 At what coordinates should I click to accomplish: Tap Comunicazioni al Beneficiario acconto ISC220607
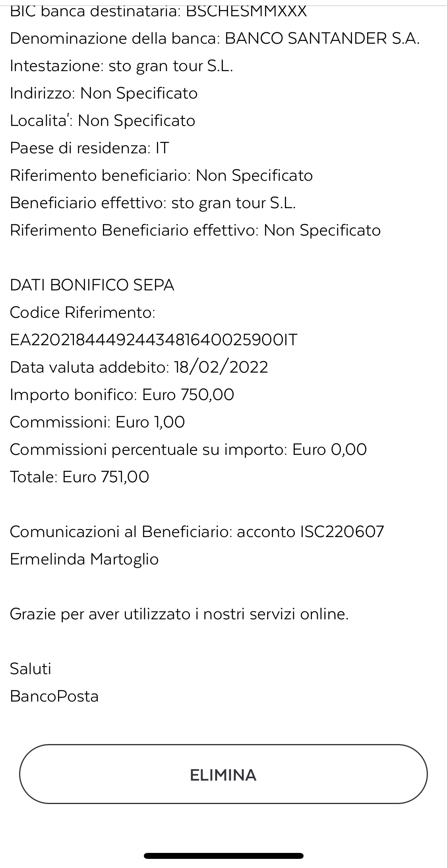197,532
